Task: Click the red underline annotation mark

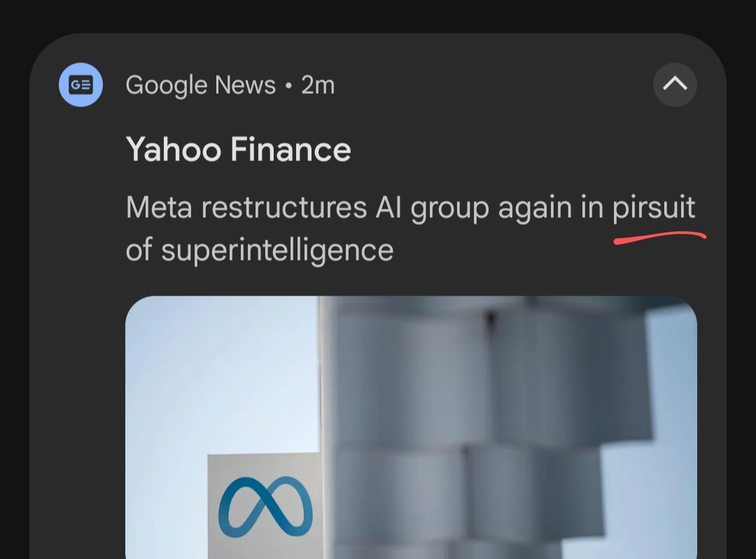Action: tap(659, 238)
